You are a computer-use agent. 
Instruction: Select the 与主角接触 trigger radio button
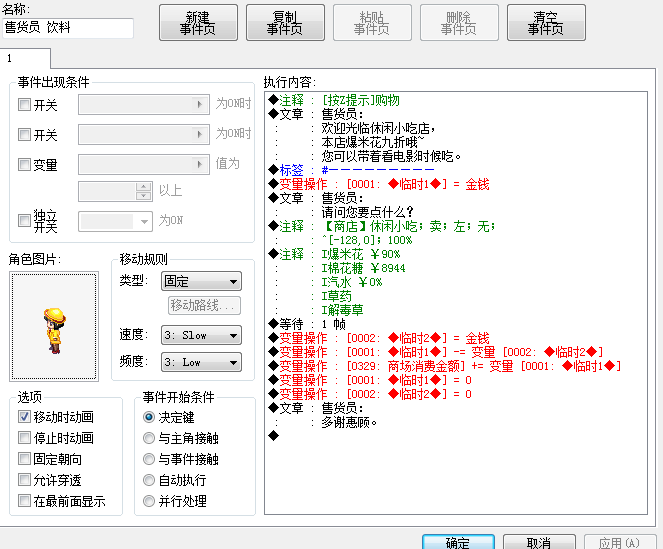point(149,438)
